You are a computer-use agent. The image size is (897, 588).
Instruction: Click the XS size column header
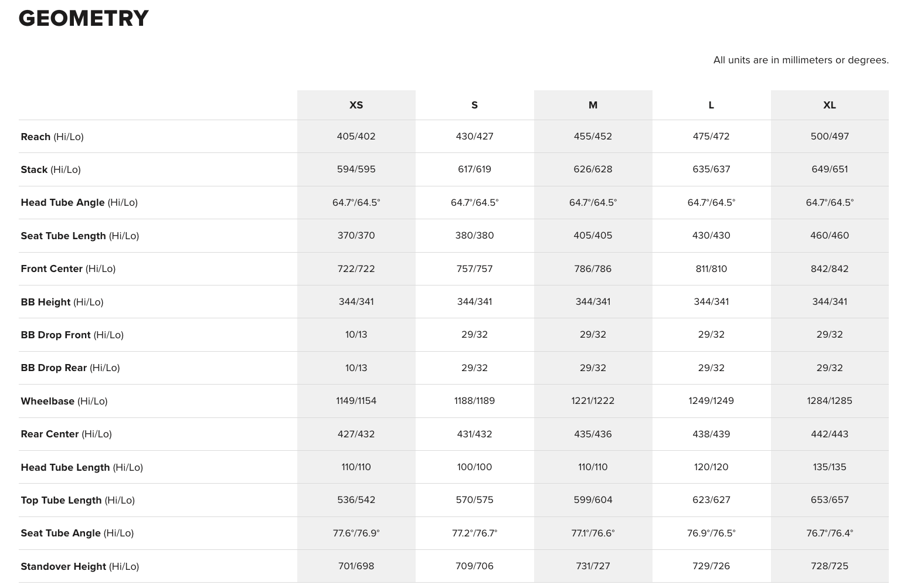point(356,105)
